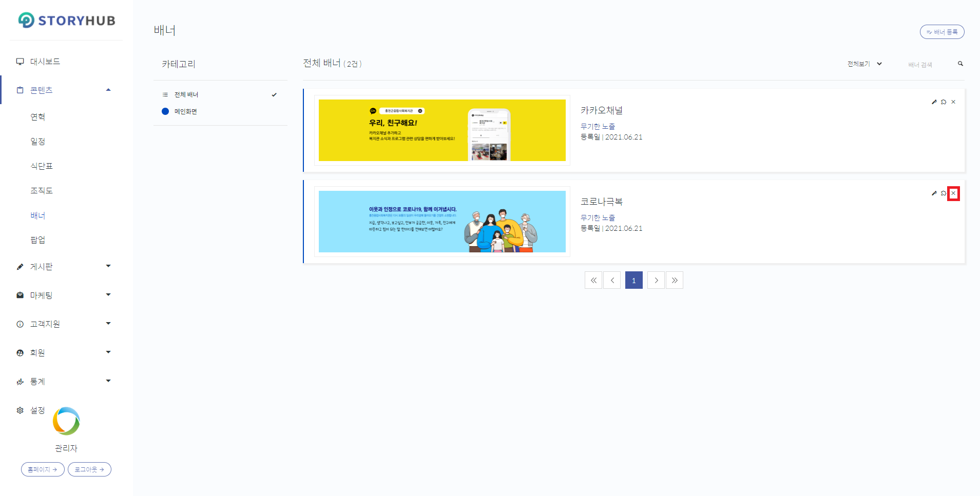This screenshot has height=496, width=980.
Task: Click the magnifier search icon
Action: (x=960, y=64)
